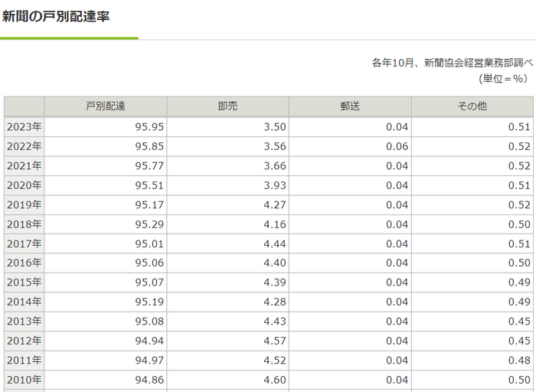Click the 94.94 cell in the 2012年 row
This screenshot has width=536, height=392.
(x=149, y=340)
